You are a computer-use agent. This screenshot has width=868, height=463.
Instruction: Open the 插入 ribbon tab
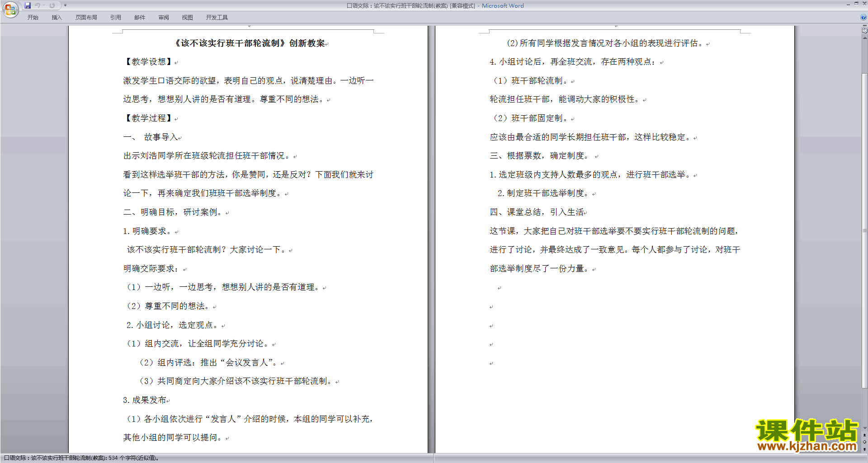click(57, 18)
